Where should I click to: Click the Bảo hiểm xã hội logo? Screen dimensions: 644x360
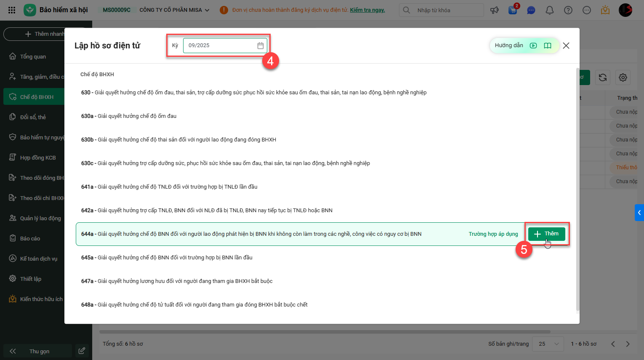30,10
